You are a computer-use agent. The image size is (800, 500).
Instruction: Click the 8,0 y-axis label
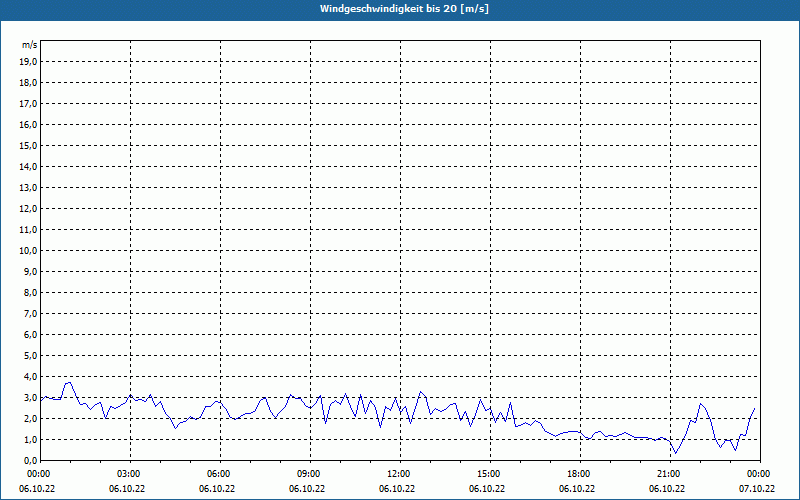(x=32, y=292)
